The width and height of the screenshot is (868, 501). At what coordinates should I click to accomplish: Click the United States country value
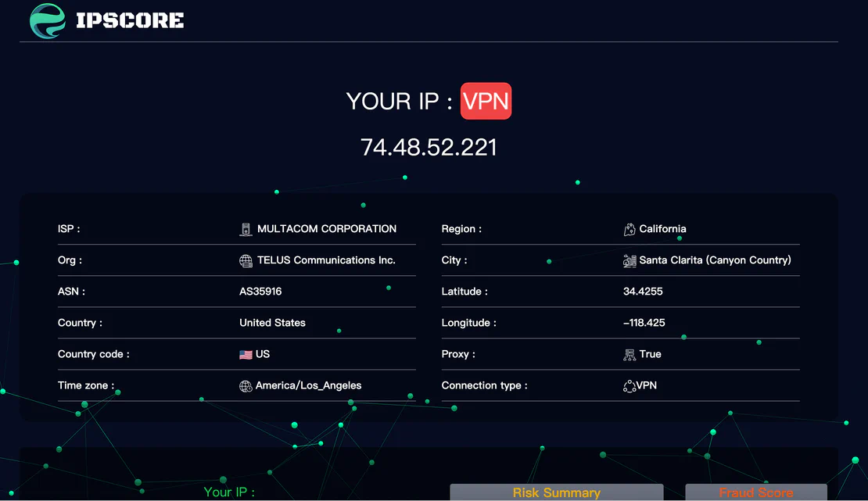coord(272,322)
